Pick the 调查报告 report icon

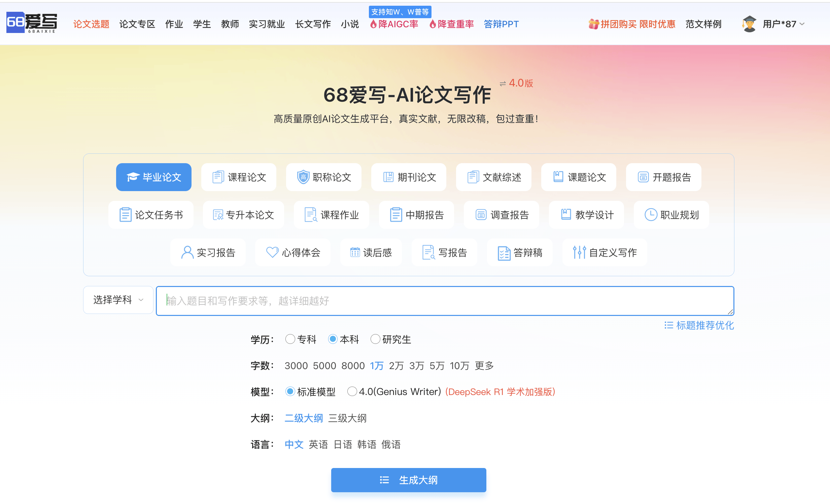click(481, 214)
